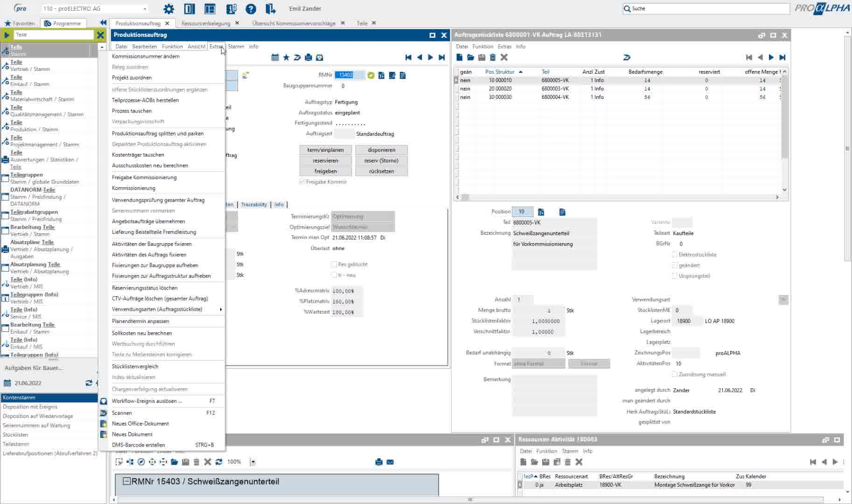This screenshot has height=504, width=852.
Task: Click the rücksetzen button
Action: tap(381, 171)
